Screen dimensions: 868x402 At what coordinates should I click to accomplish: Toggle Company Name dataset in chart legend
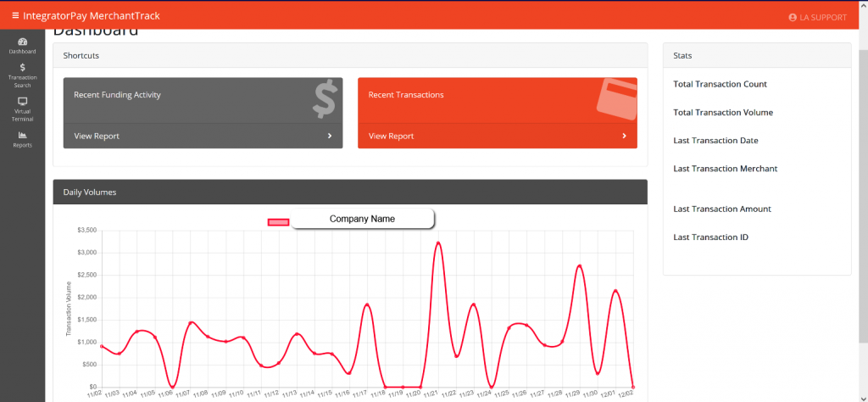coord(362,219)
